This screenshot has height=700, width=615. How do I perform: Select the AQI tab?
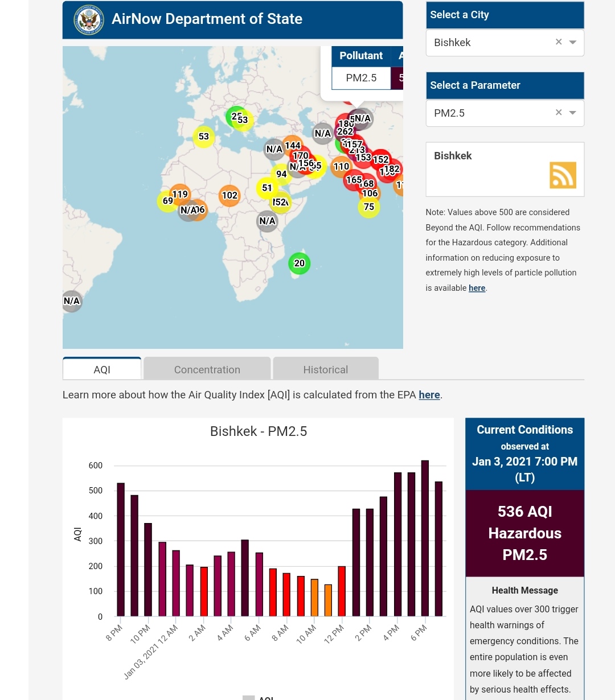tap(102, 369)
